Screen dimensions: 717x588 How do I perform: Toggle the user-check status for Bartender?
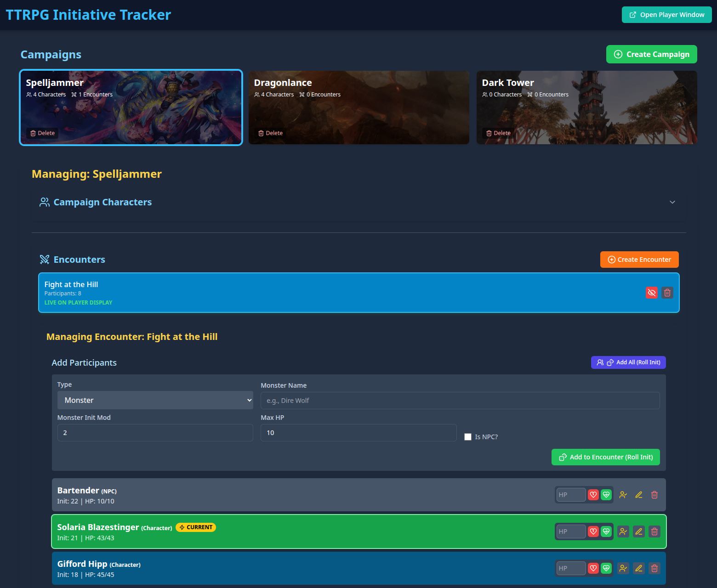(623, 495)
